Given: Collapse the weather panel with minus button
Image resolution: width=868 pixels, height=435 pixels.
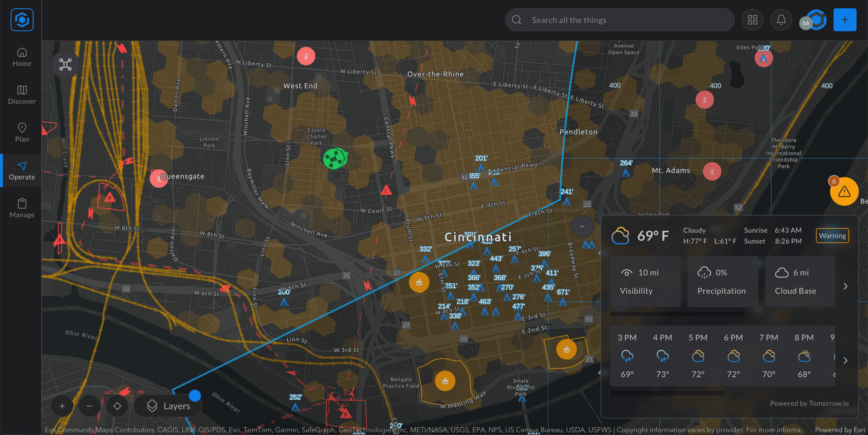Looking at the screenshot, I should pyautogui.click(x=582, y=226).
